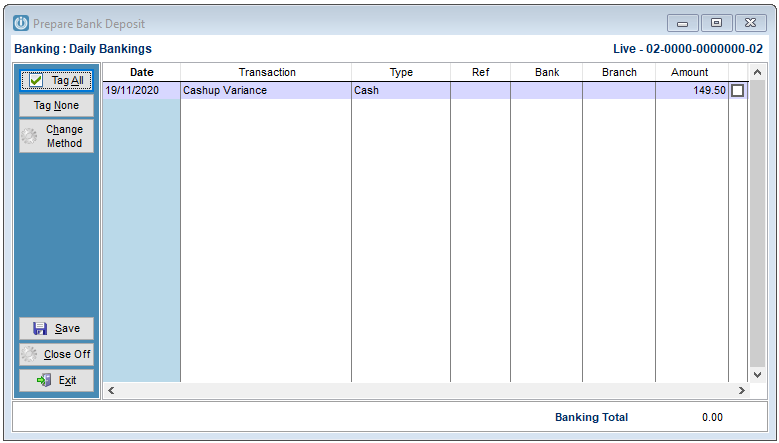Tick the checkbox for Cashup Variance row
This screenshot has width=779, height=443.
[738, 90]
